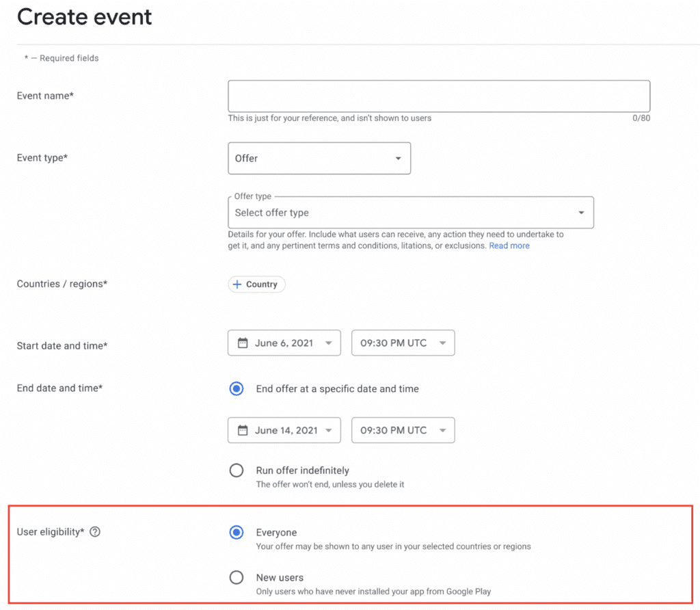Image resolution: width=700 pixels, height=610 pixels.
Task: Click the Read more link
Action: coord(509,245)
